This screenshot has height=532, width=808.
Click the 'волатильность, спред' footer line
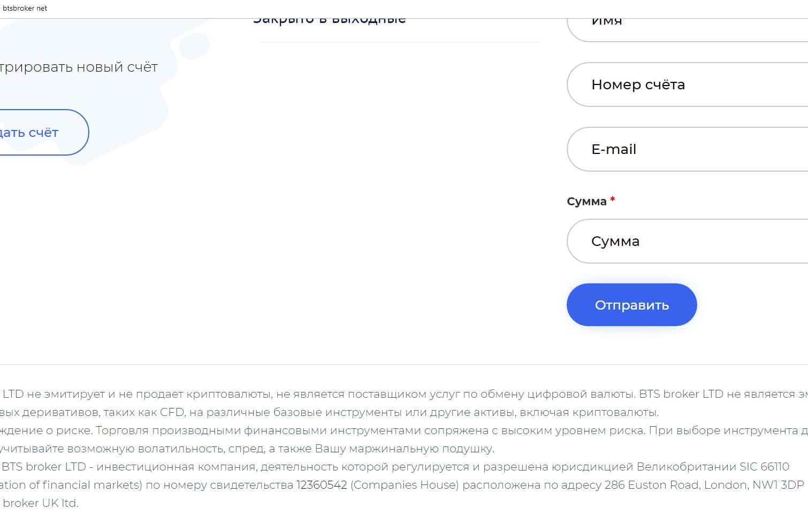click(246, 449)
